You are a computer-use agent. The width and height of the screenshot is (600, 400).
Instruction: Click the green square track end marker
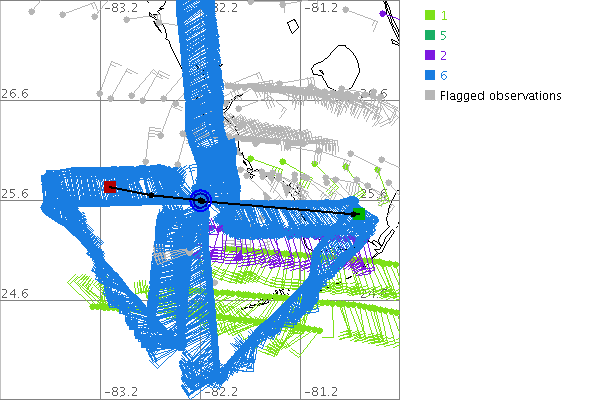[359, 213]
